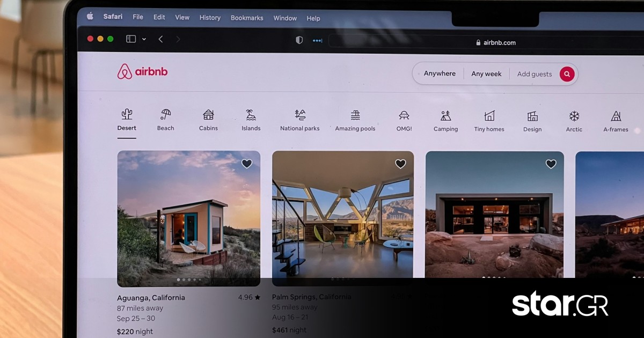Choose the Anywhere search option

[x=440, y=74]
